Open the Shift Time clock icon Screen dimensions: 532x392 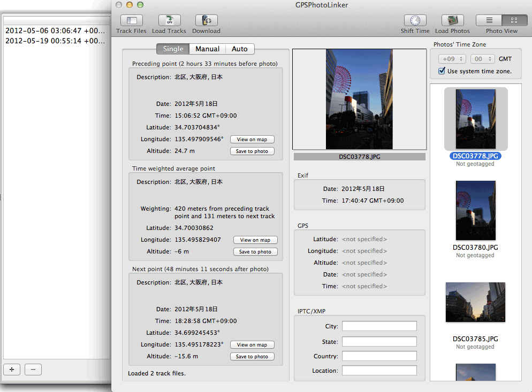coord(415,21)
